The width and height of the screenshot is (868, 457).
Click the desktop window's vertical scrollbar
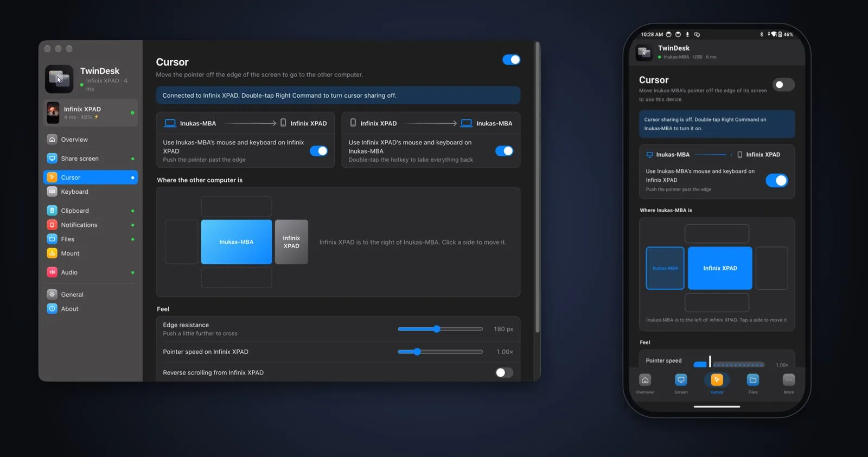coord(538,188)
